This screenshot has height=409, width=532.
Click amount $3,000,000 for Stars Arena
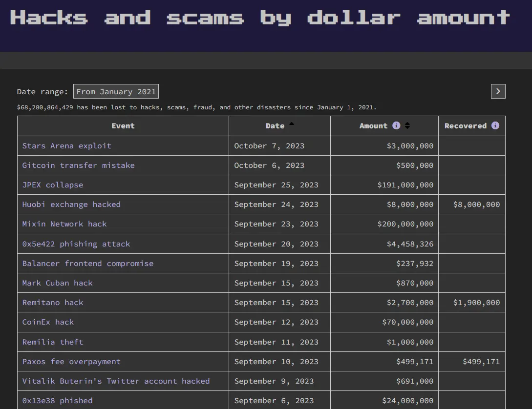410,146
